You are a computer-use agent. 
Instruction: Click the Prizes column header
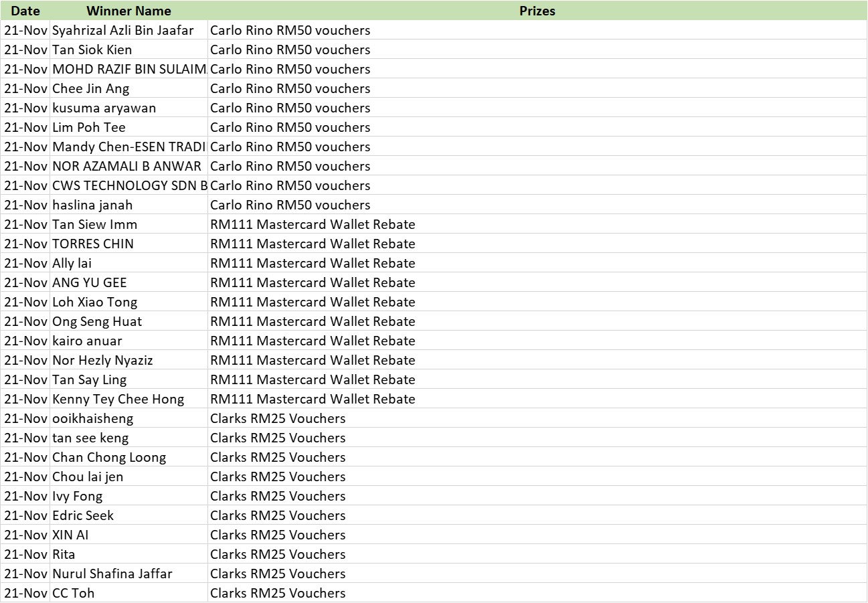pos(537,11)
